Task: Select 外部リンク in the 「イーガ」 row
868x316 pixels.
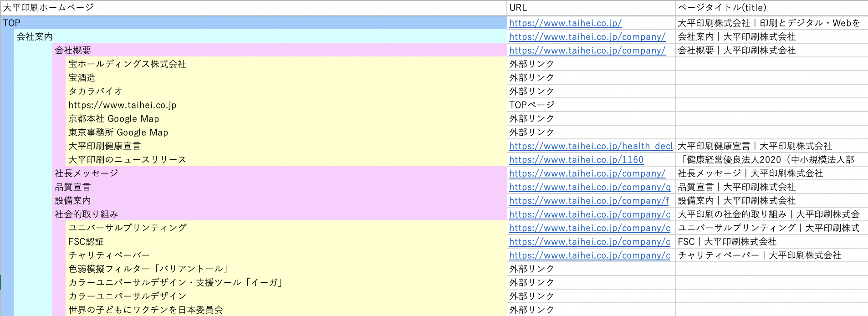Action: (591, 282)
